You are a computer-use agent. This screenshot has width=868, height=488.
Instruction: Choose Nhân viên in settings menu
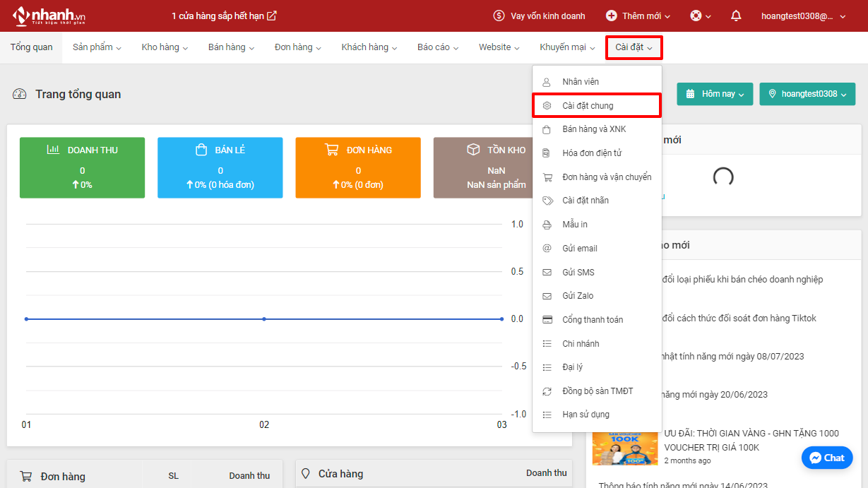tap(581, 82)
